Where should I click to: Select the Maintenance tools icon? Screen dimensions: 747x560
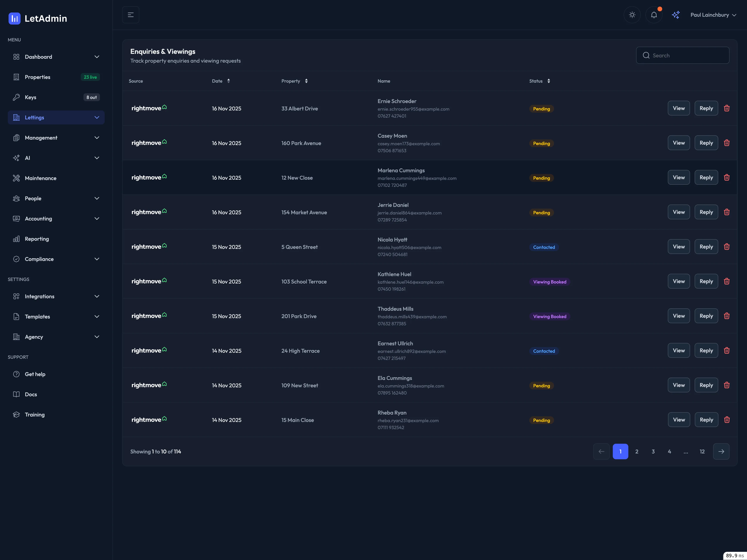[x=17, y=178]
